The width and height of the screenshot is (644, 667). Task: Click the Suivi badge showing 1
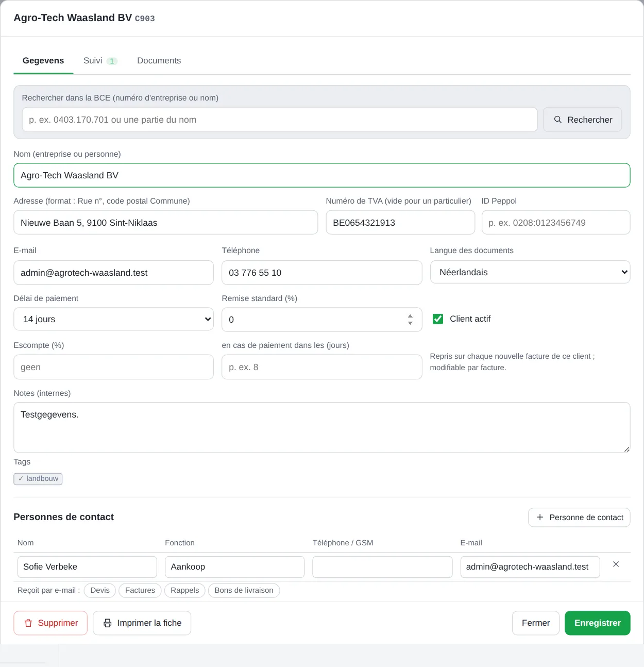112,61
